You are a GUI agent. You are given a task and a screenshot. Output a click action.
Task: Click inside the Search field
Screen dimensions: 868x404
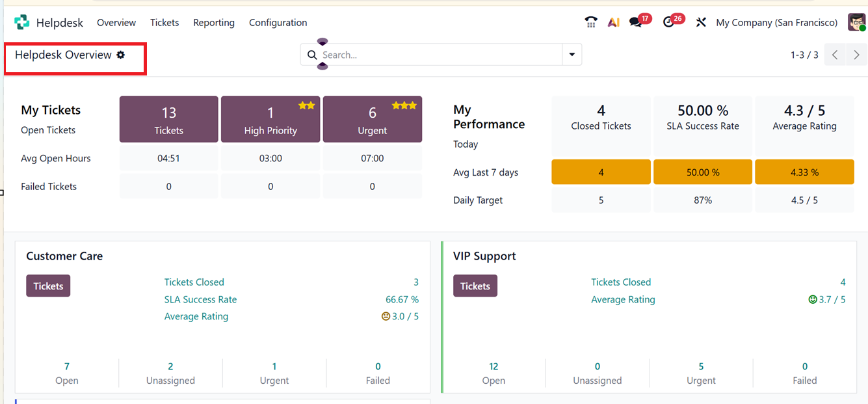(440, 55)
